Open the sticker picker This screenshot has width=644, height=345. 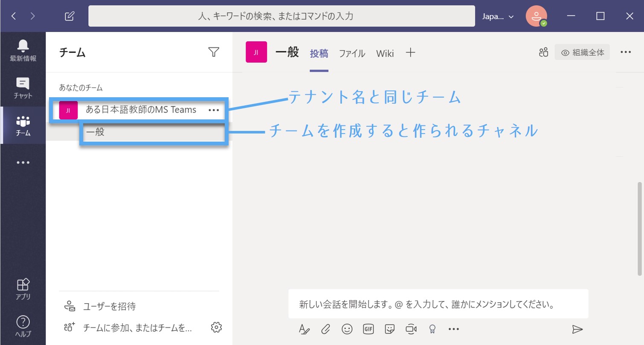tap(389, 329)
